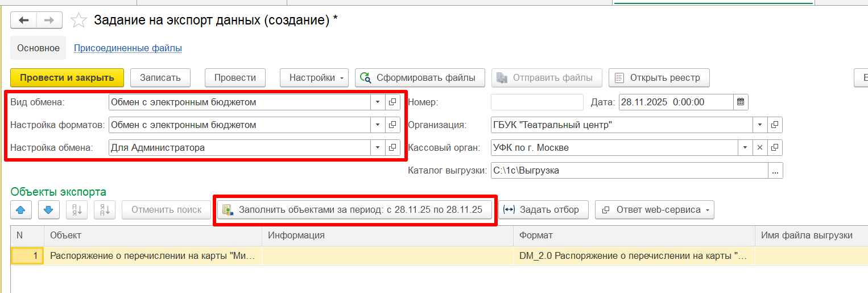This screenshot has height=293, width=868.
Task: Click into the Номер input field
Action: (537, 102)
